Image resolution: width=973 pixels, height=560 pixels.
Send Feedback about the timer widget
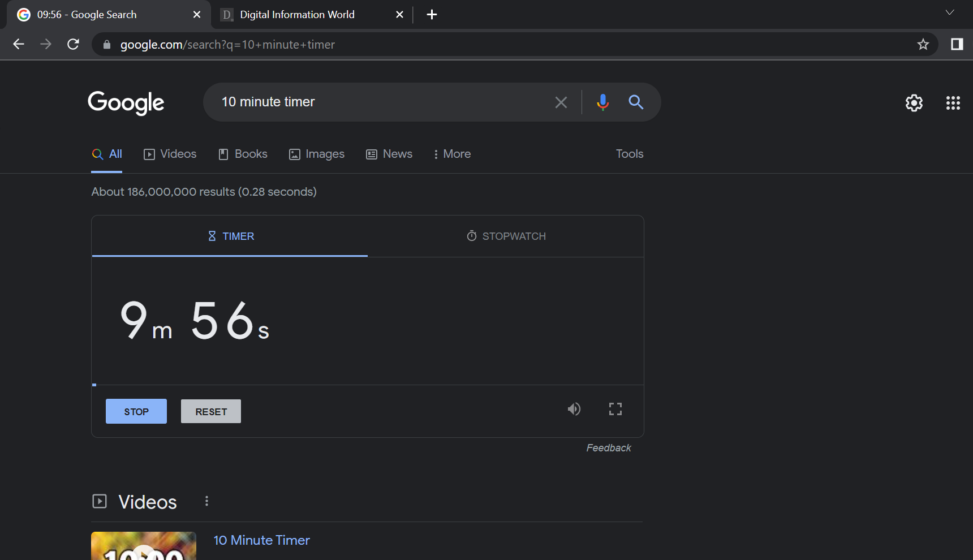(609, 448)
